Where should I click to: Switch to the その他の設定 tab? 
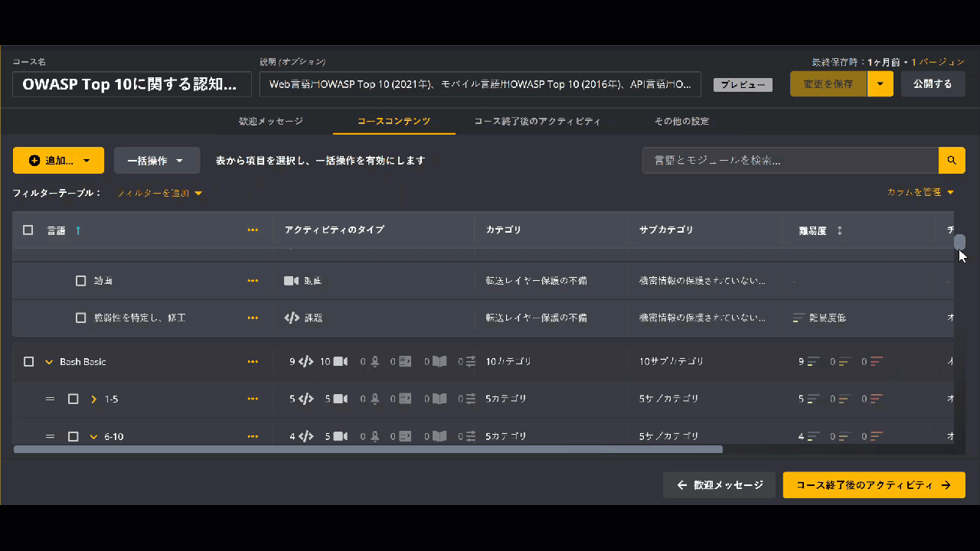681,121
